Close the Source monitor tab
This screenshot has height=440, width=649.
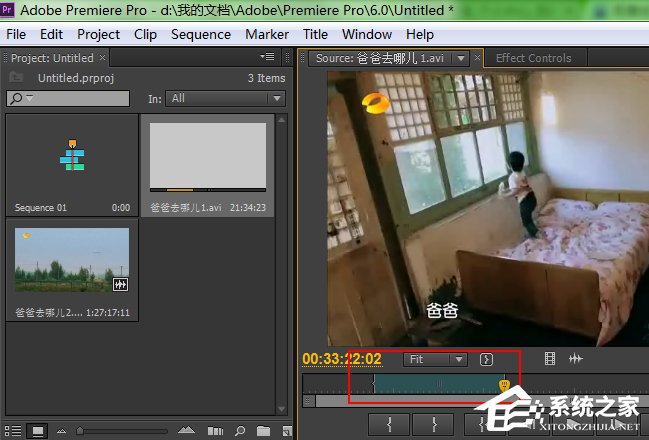coord(477,58)
